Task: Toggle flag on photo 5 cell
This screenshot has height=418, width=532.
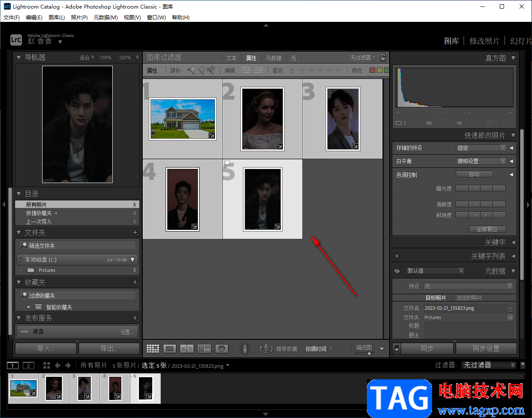Action: coord(227,163)
